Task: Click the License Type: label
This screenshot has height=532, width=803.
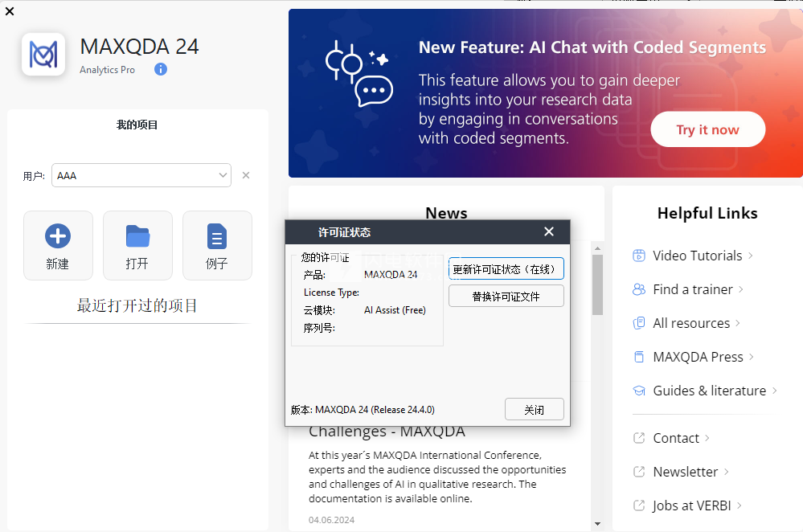Action: pyautogui.click(x=331, y=293)
